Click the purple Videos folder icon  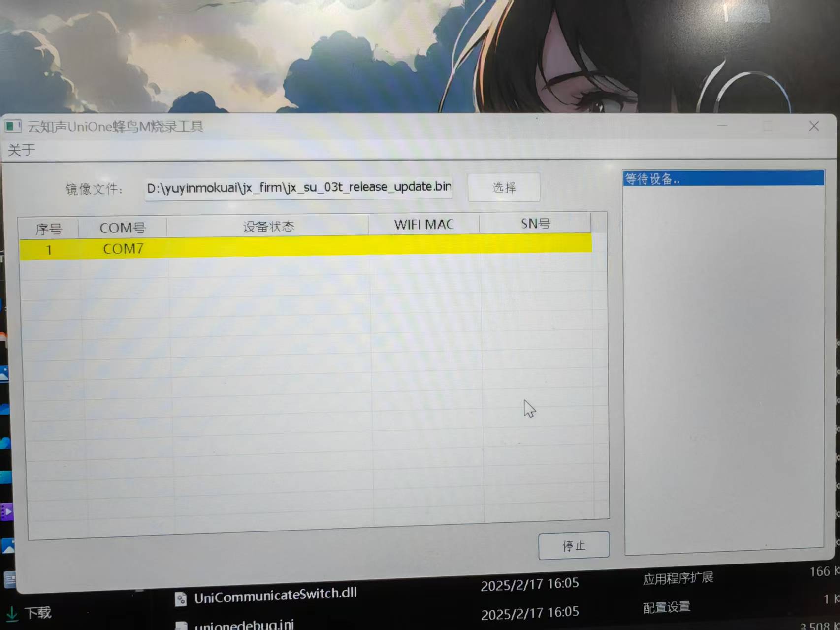coord(7,512)
